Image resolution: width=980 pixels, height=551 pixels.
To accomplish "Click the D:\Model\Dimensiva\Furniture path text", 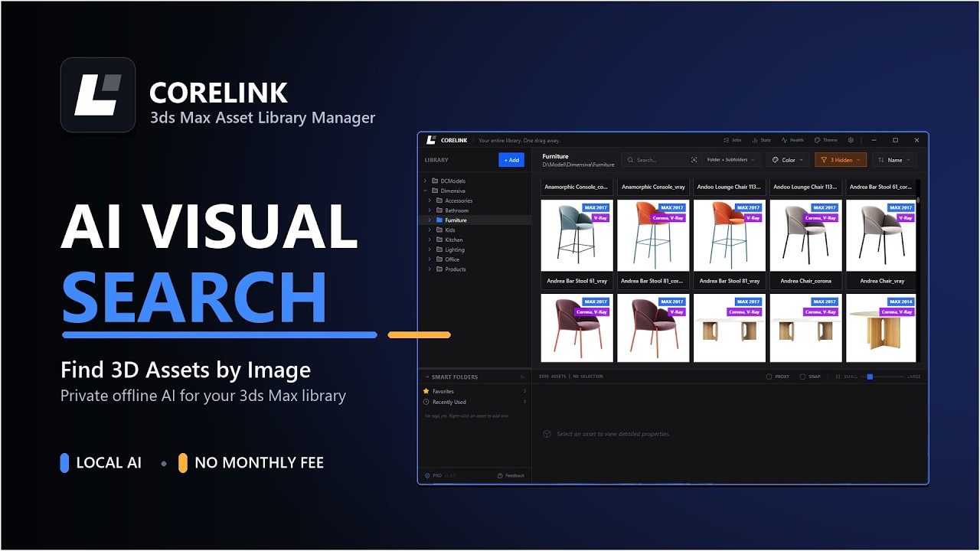I will pos(579,165).
